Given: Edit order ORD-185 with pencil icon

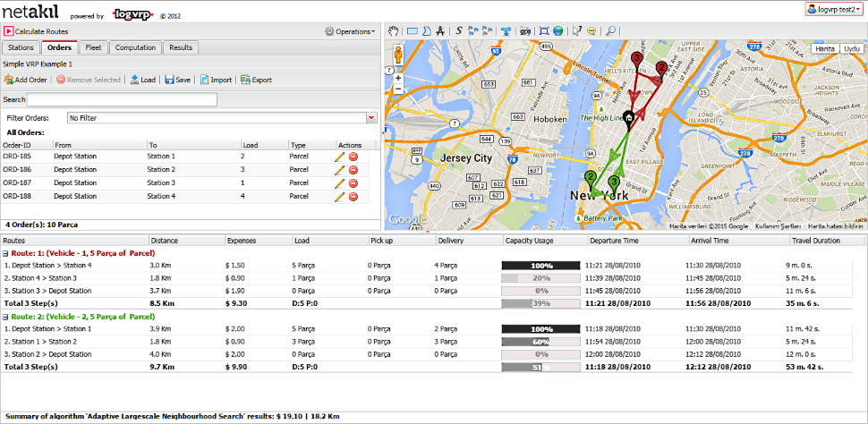Looking at the screenshot, I should (x=340, y=157).
